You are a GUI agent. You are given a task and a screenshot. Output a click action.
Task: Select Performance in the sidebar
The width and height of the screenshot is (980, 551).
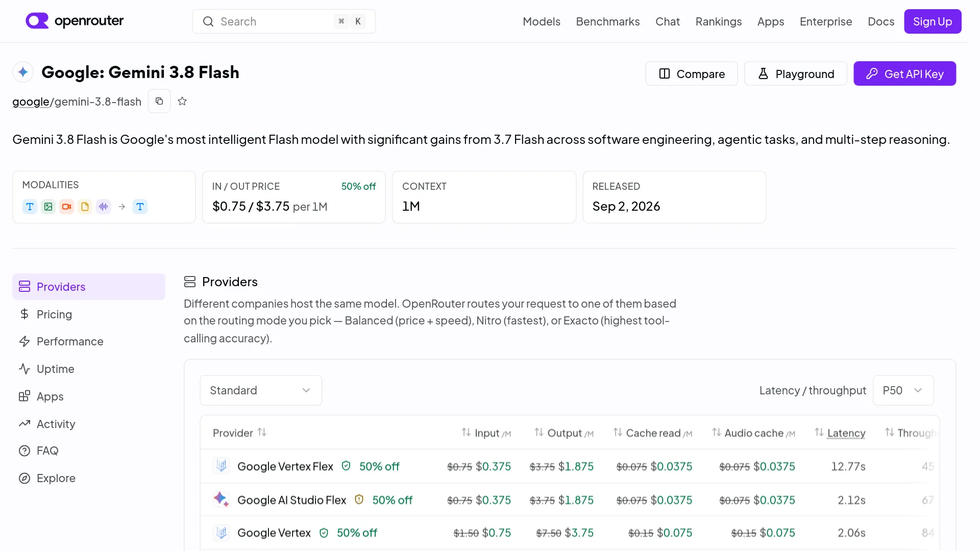point(89,341)
